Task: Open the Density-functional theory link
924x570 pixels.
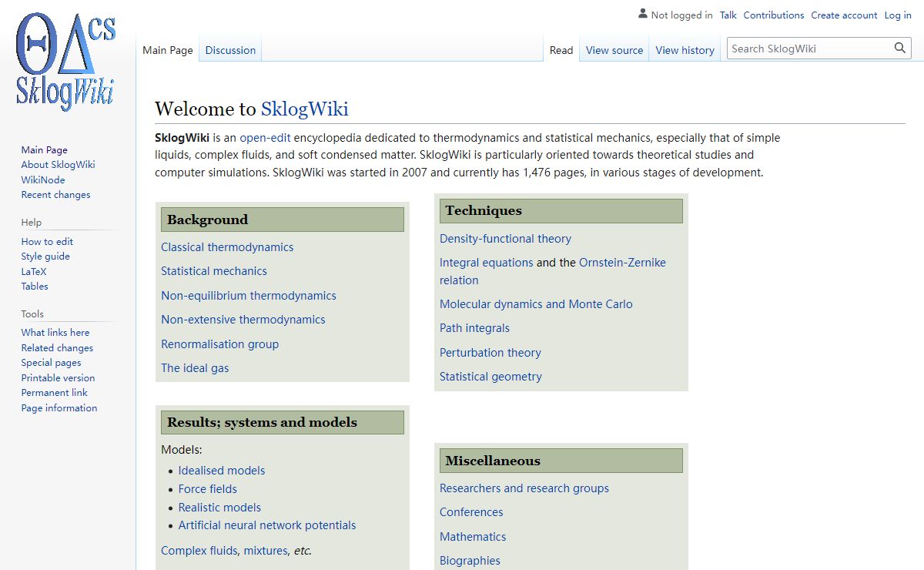Action: pyautogui.click(x=505, y=239)
